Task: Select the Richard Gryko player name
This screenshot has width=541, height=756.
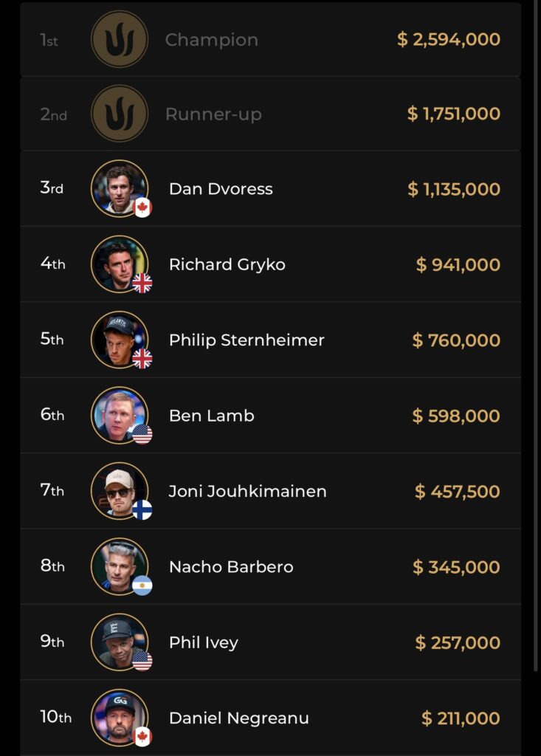Action: tap(227, 264)
